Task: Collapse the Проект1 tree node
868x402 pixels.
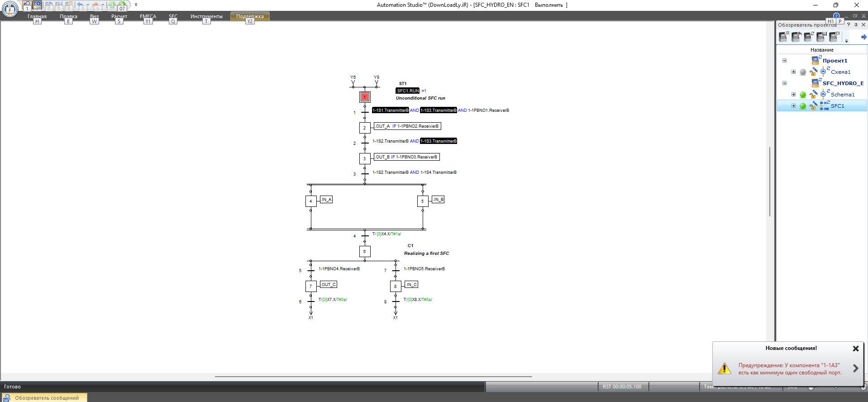Action: pos(785,61)
